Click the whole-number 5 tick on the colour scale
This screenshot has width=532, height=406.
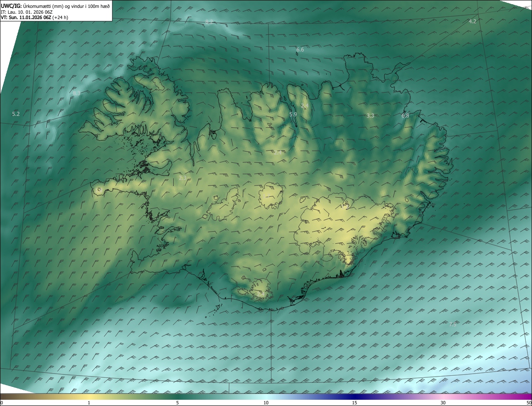pyautogui.click(x=177, y=403)
